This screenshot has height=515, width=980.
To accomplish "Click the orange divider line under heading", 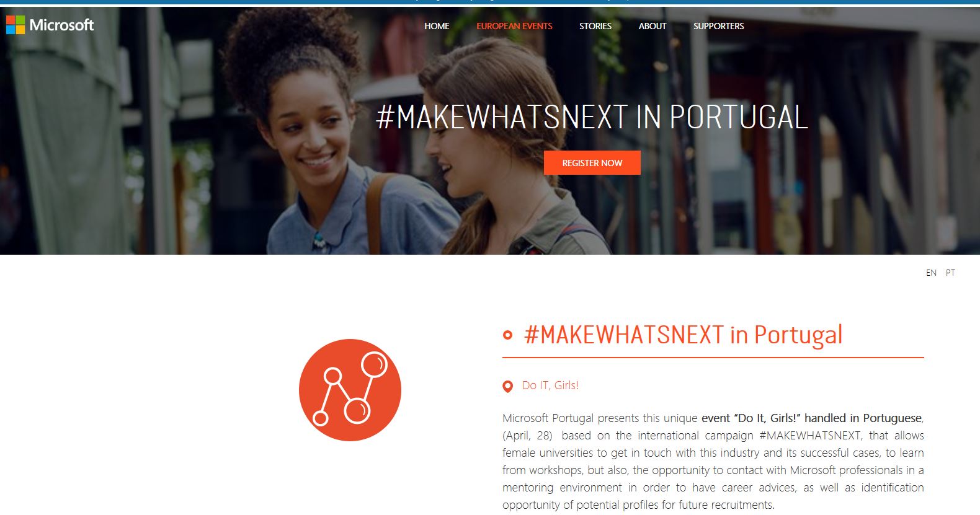I will 713,358.
